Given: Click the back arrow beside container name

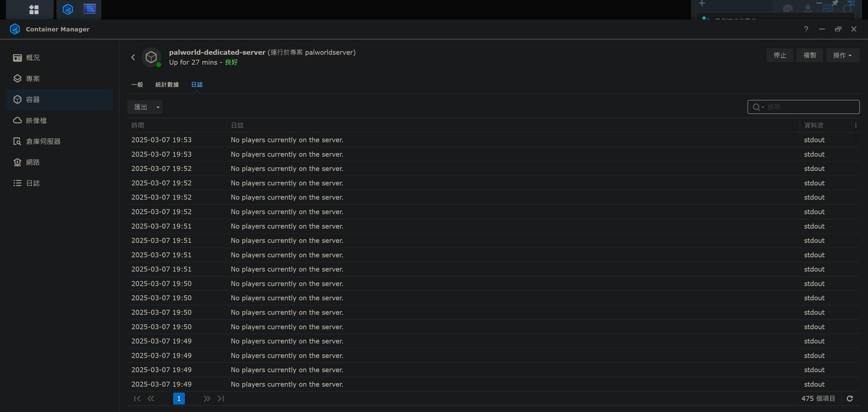Looking at the screenshot, I should pyautogui.click(x=133, y=57).
